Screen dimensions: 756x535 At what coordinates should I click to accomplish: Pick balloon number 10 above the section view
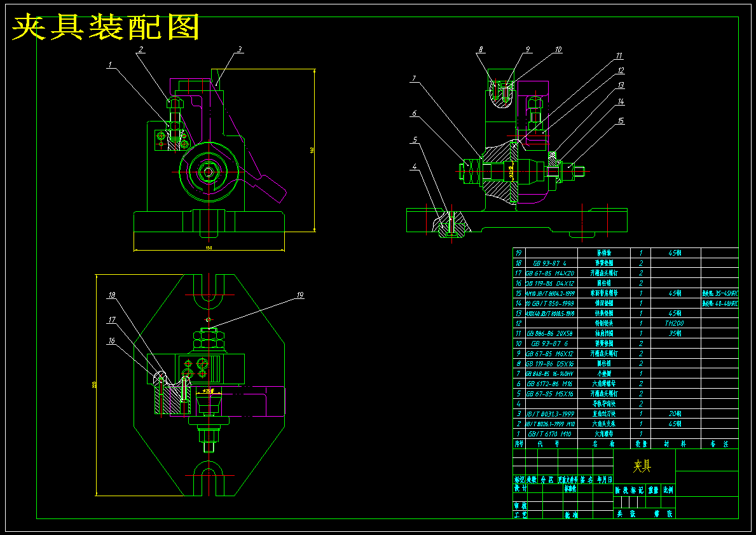(x=558, y=49)
